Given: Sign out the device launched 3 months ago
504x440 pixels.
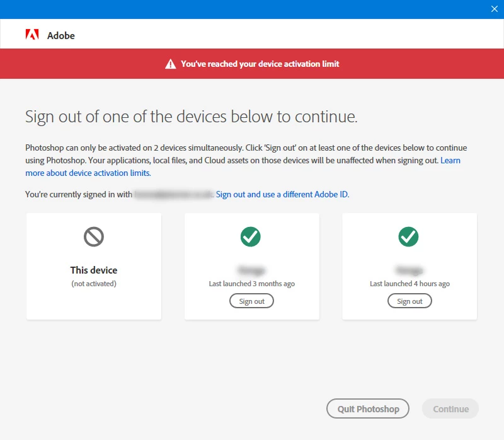Looking at the screenshot, I should pos(251,301).
